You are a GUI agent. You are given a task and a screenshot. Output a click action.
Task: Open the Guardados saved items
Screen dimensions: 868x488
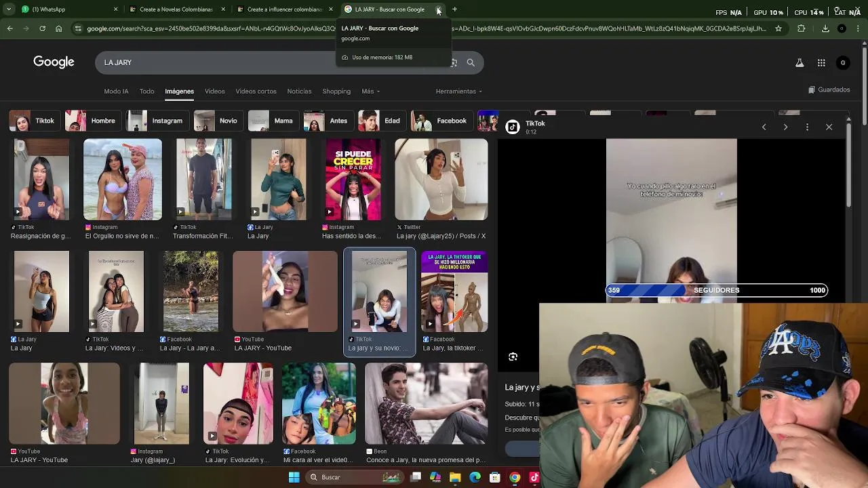click(x=829, y=89)
